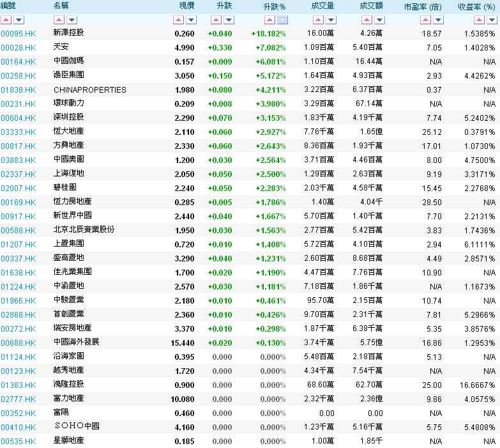Open stock link 01638.HK
Image resolution: width=500 pixels, height=448 pixels.
(19, 272)
